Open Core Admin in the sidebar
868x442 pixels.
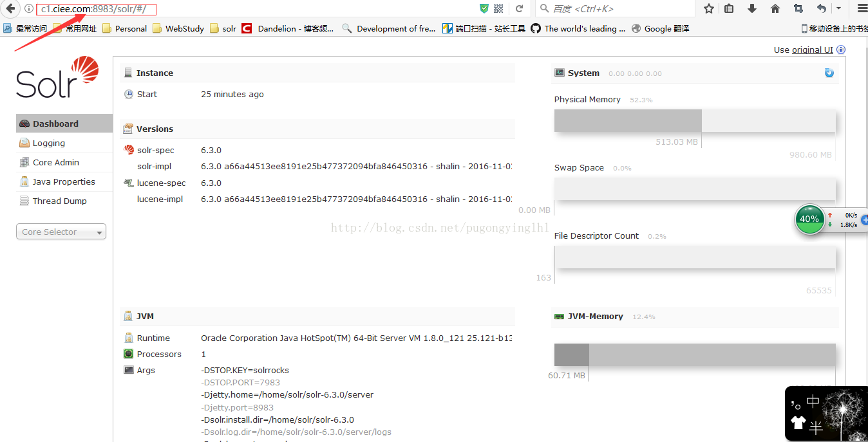[64, 162]
